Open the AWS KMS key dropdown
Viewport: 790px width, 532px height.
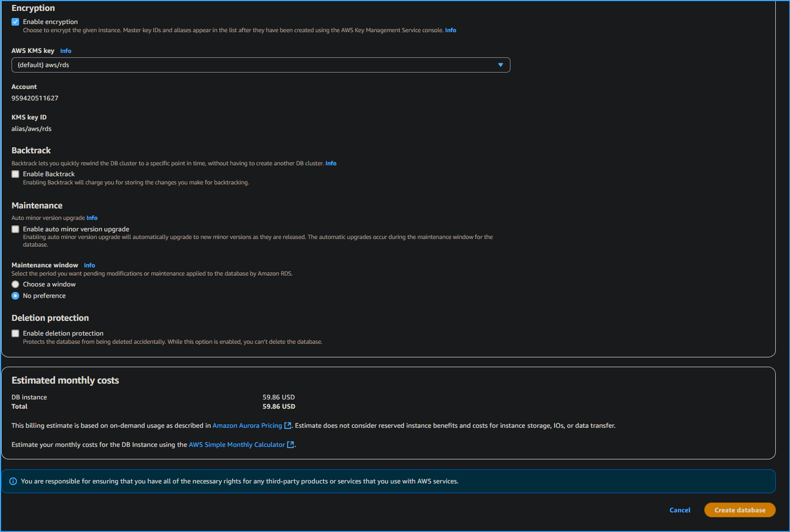click(x=260, y=64)
